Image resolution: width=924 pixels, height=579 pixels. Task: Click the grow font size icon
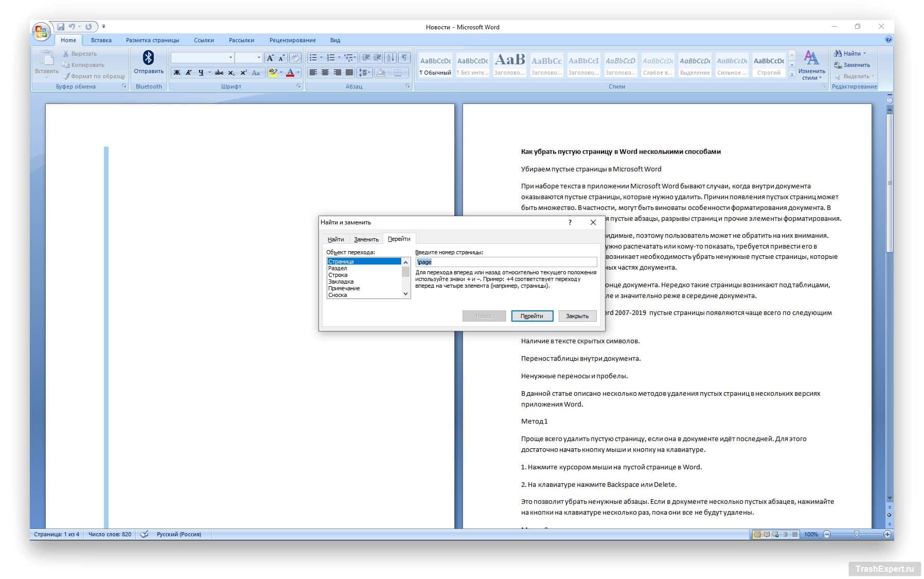point(270,58)
